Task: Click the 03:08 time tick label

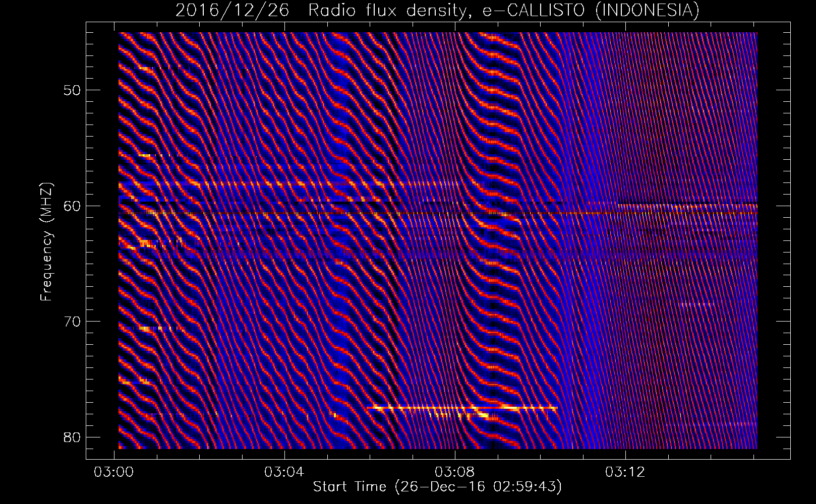Action: click(x=455, y=472)
